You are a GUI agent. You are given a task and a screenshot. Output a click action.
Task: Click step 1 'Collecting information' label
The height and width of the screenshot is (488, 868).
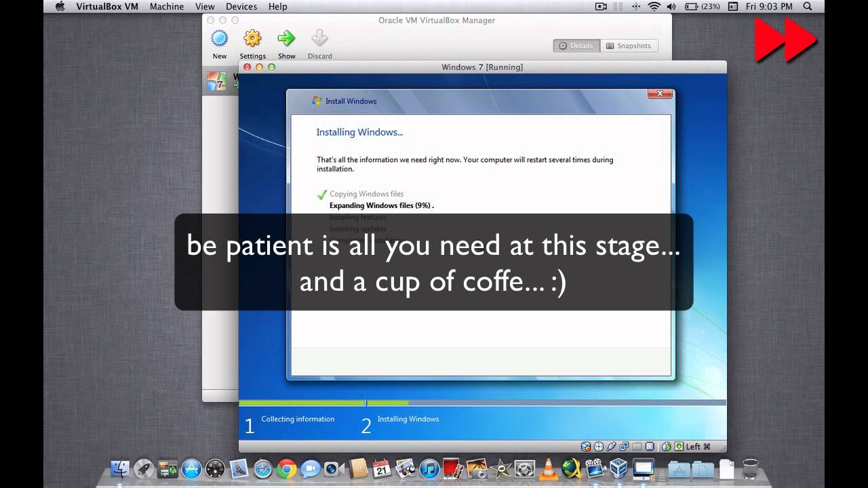pos(298,419)
